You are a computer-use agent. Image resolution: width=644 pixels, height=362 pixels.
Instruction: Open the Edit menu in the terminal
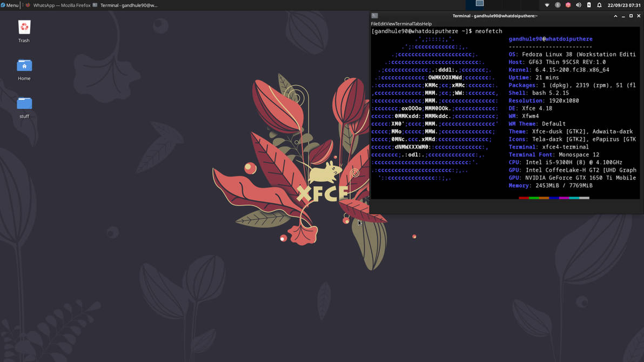click(x=378, y=24)
